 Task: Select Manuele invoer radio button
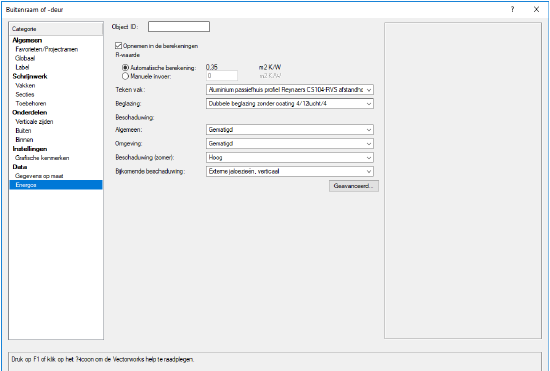coord(125,76)
